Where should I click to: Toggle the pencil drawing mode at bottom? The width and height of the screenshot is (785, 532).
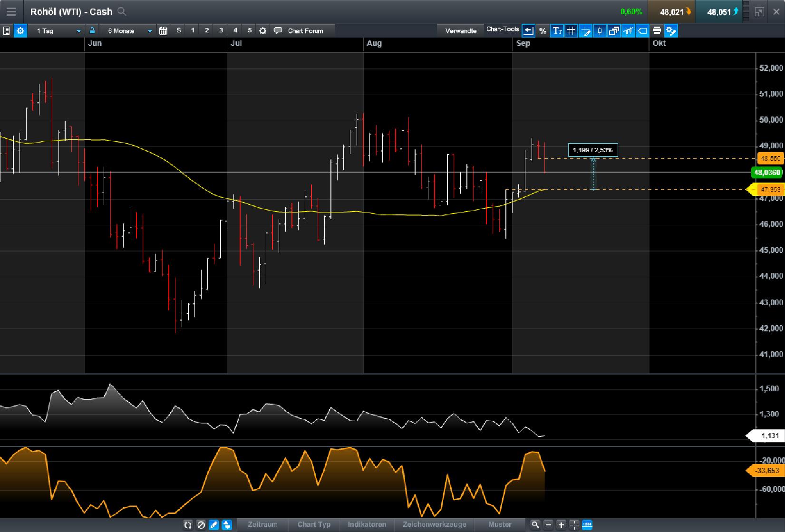click(x=213, y=525)
